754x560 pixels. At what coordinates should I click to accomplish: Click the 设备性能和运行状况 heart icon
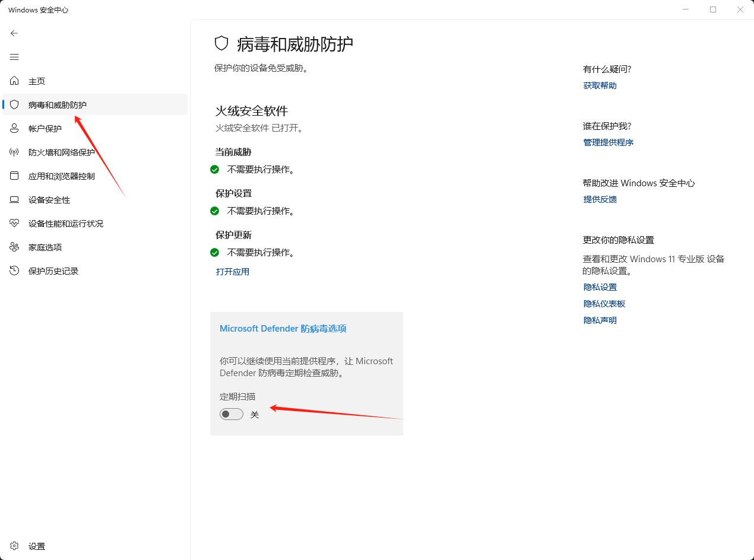point(14,223)
